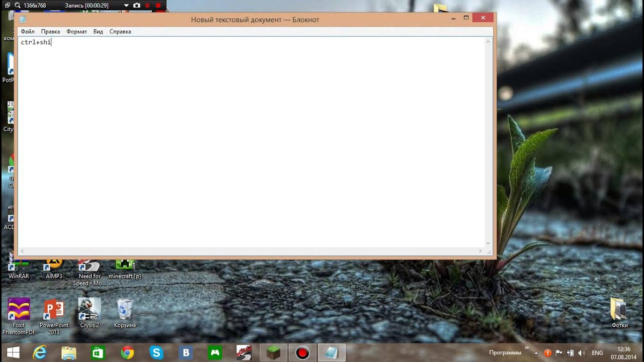Select the Корзина recycle bin icon
The image size is (644, 362).
click(125, 313)
